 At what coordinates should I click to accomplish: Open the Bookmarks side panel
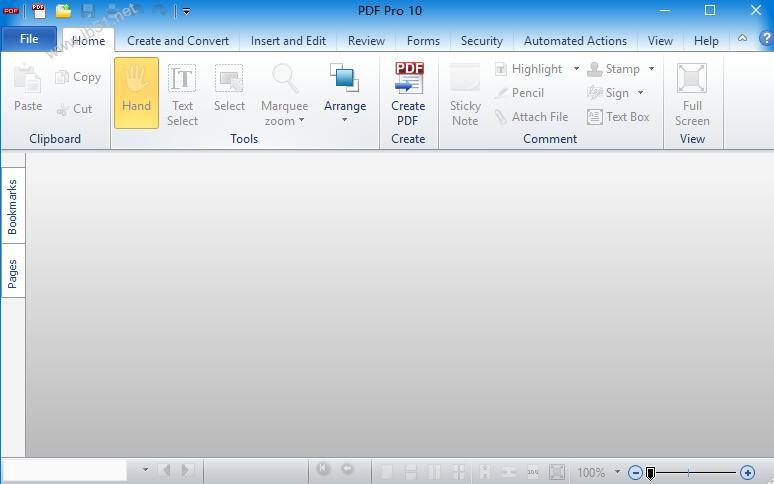13,206
